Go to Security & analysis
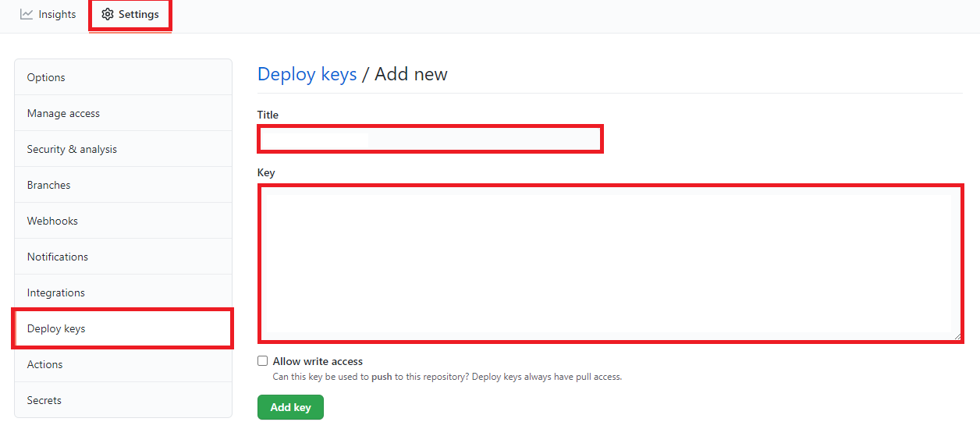980x436 pixels. click(x=123, y=149)
